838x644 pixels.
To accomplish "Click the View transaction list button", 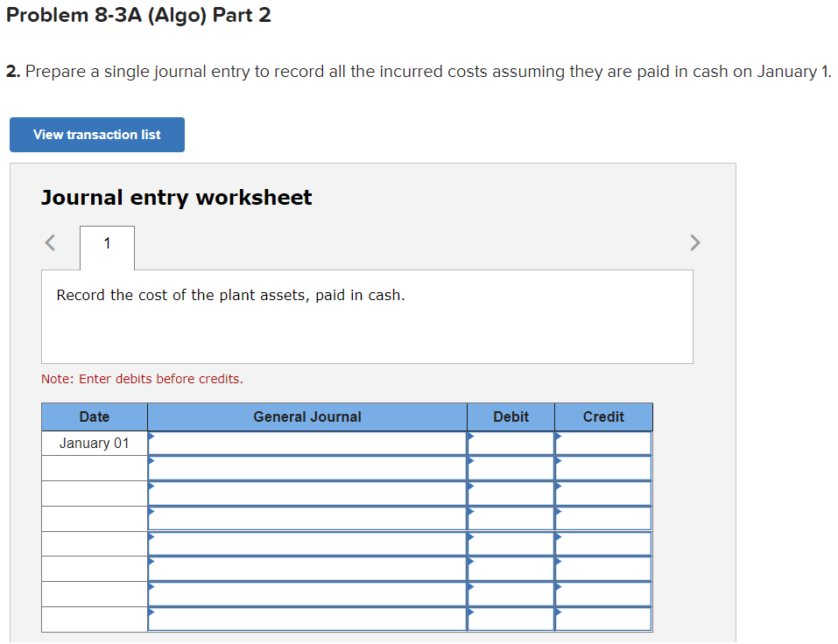I will [x=96, y=134].
